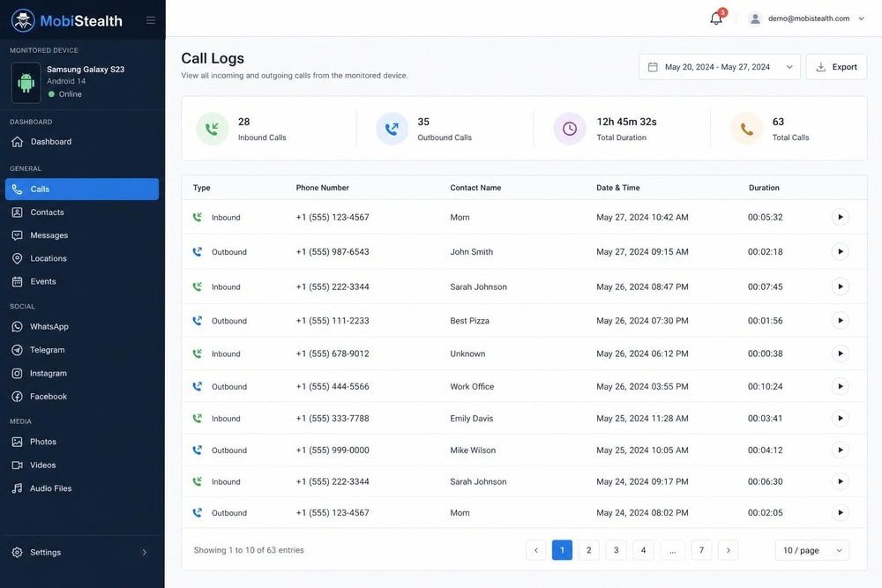Screen dimensions: 882x588
Task: Select Calls in sidebar
Action: coord(82,189)
